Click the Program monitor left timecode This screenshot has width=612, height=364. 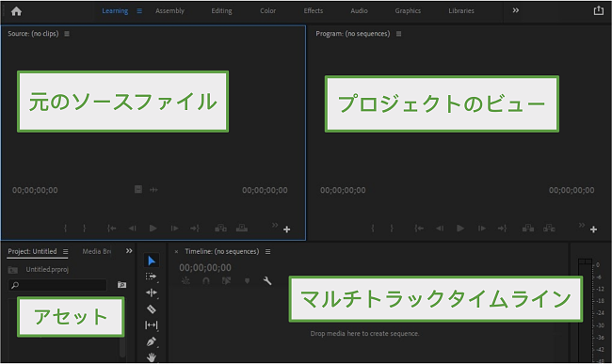(x=343, y=190)
